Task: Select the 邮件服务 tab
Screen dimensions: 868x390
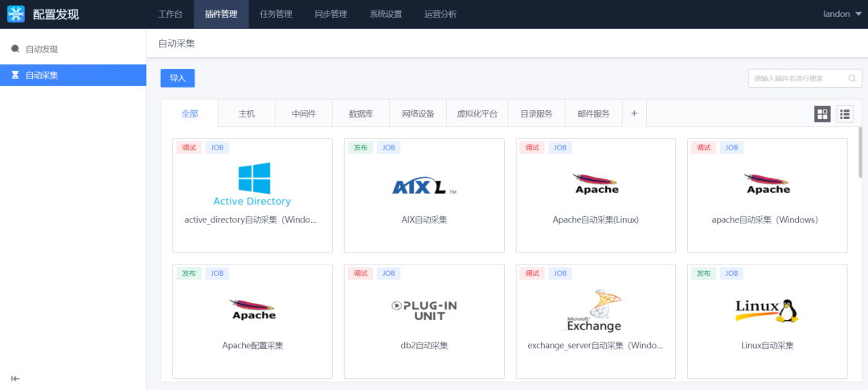Action: coord(593,113)
